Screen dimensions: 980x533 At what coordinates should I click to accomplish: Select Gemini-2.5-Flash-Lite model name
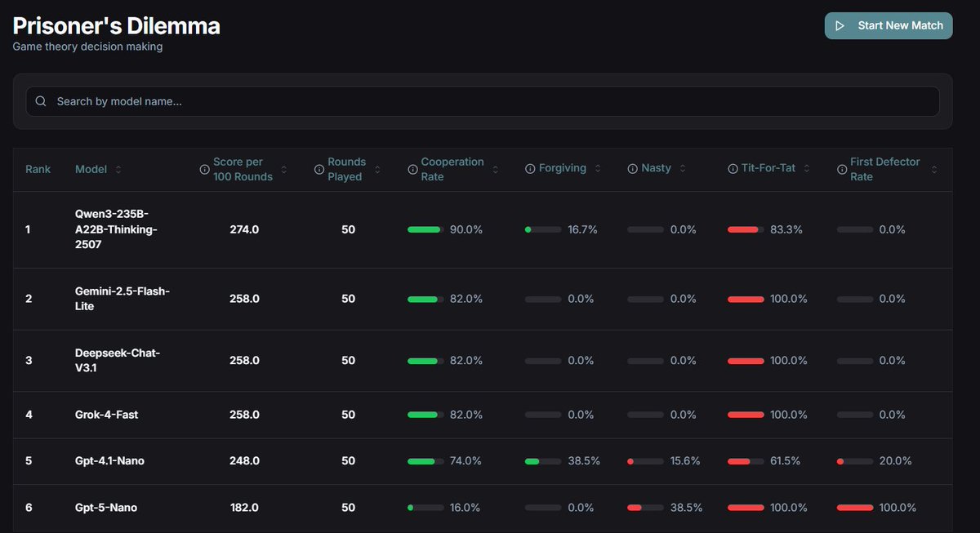click(x=122, y=299)
